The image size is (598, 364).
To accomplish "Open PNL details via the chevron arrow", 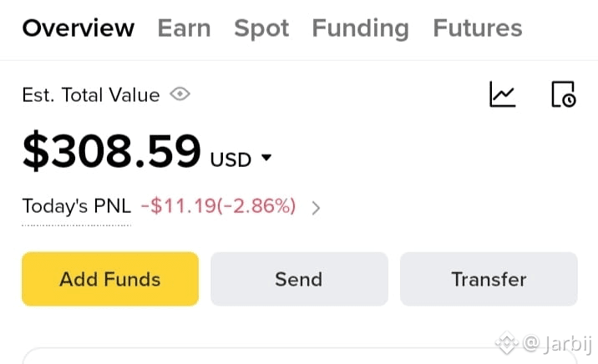I will pos(316,208).
